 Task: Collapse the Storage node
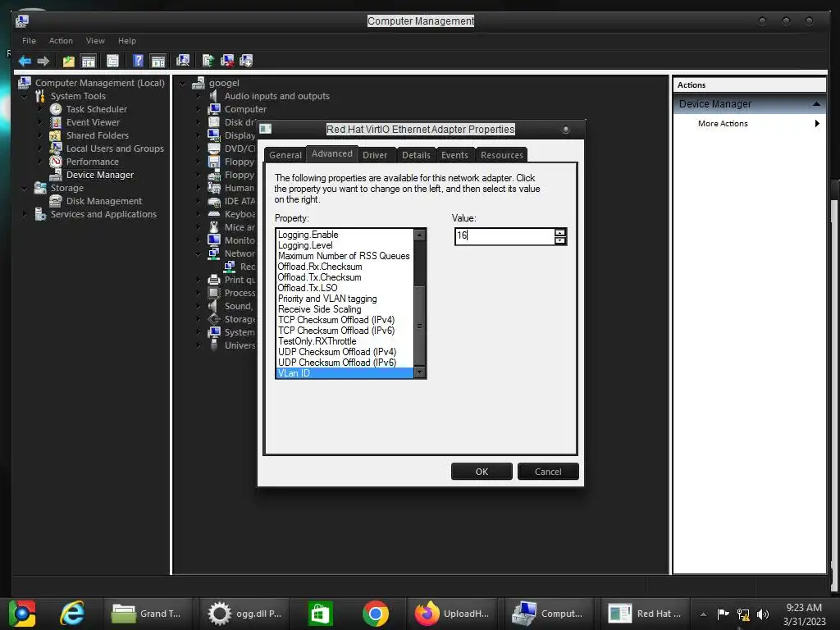pos(25,188)
